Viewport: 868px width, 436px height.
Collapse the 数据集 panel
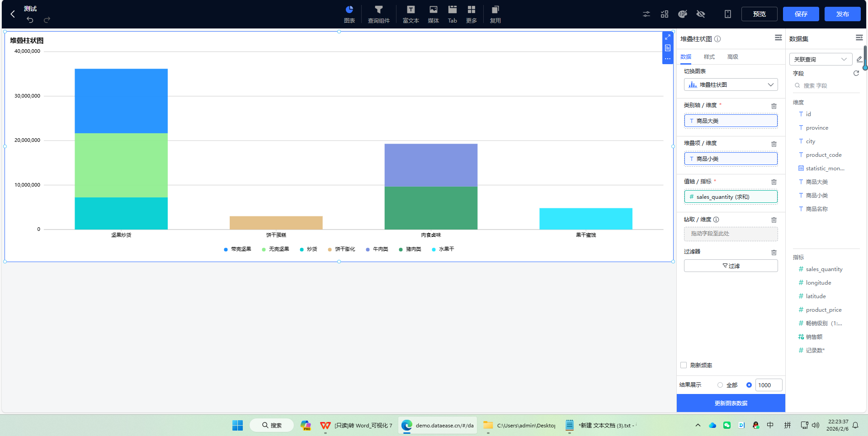(859, 38)
